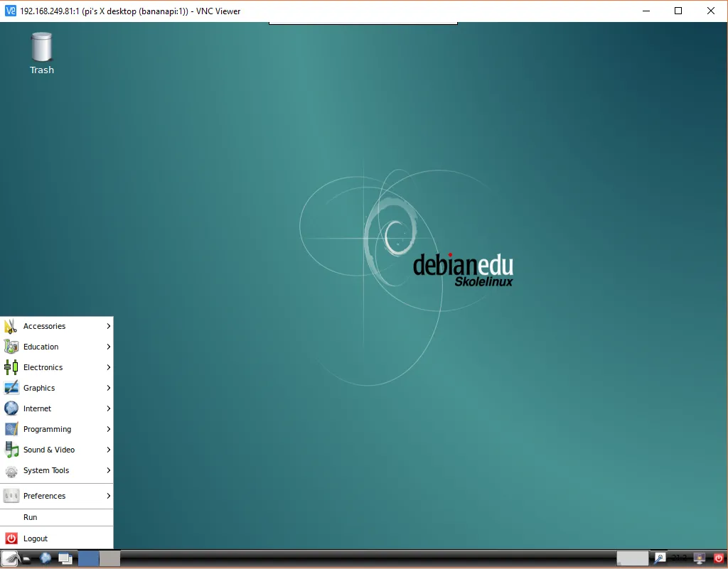Click the CPU usage monitor box
Screen dimensions: 728x569
point(632,558)
